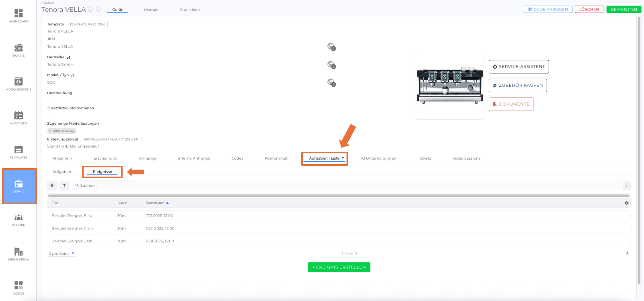
Task: Open Aufgaben in the left sidebar
Action: tap(18, 118)
